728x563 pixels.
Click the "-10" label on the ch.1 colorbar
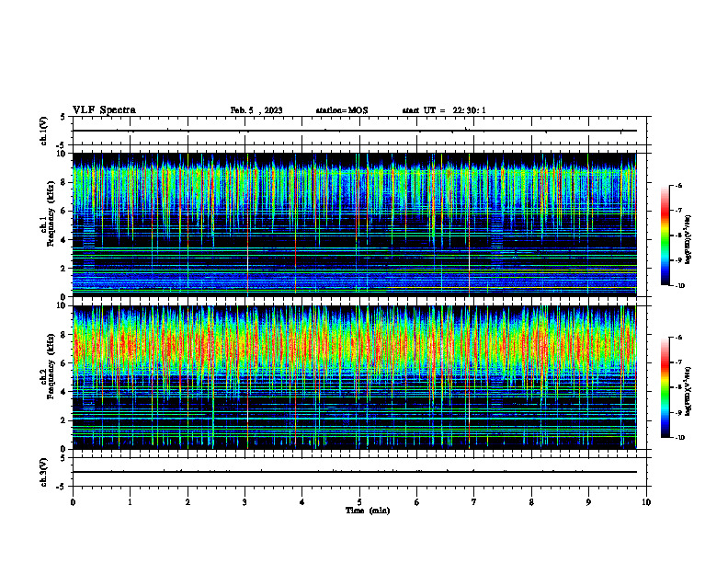(x=679, y=286)
